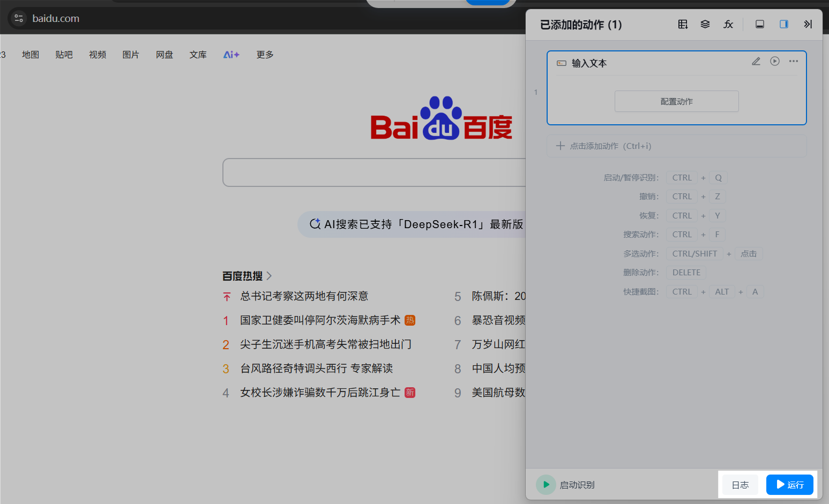Open the more options ellipsis on 输入文本
829x504 pixels.
pyautogui.click(x=794, y=61)
